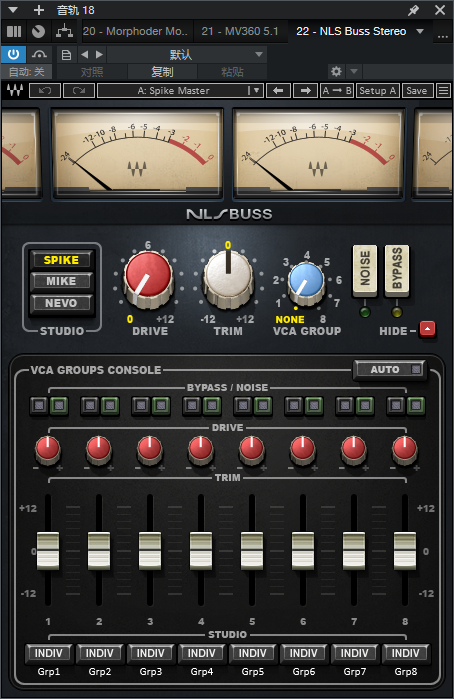Open the Grp8 INDIV studio selector

click(405, 653)
